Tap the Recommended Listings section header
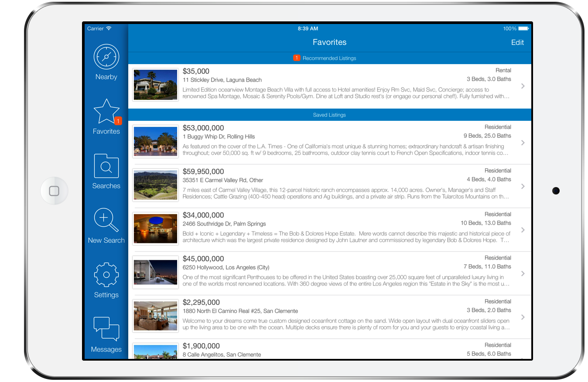Screen dimensions: 588x382 tap(330, 58)
